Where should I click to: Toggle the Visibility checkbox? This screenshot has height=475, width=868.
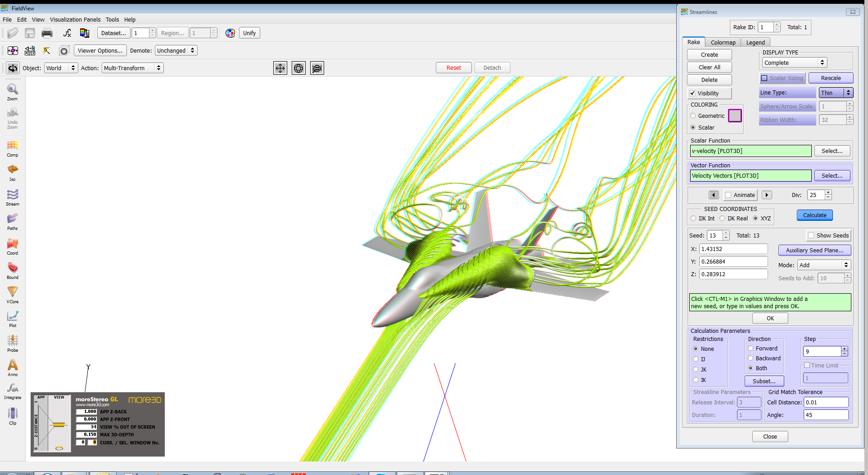[x=692, y=93]
